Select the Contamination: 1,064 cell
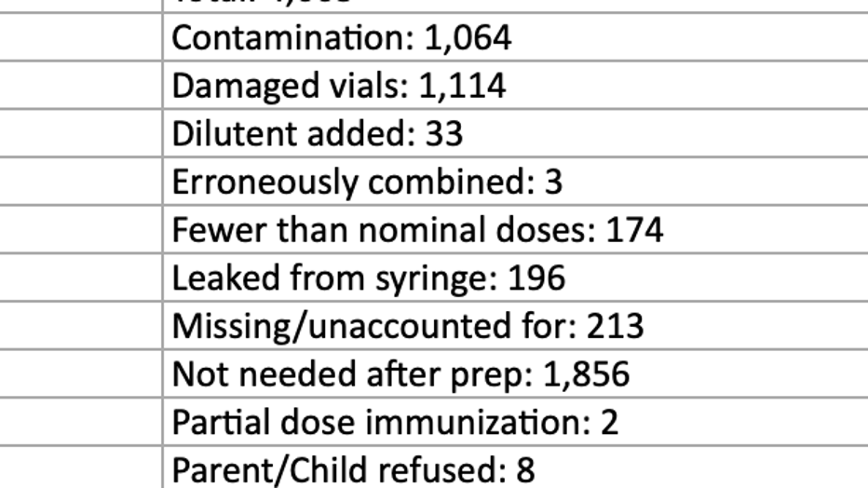This screenshot has height=488, width=868. click(515, 37)
